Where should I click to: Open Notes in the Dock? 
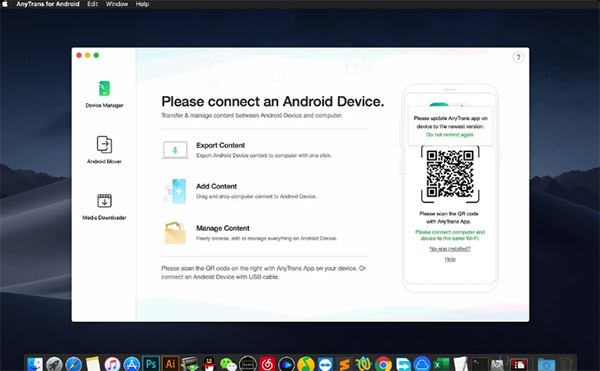[93, 364]
